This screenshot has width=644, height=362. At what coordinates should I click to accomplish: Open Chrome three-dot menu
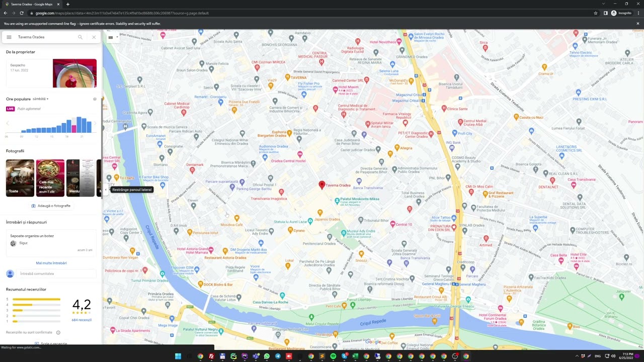[x=639, y=13]
